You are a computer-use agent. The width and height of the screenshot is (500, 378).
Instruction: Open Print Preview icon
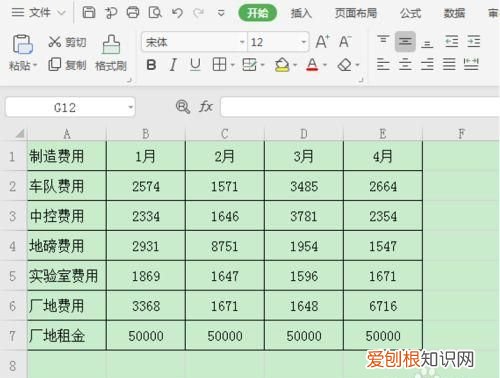point(155,13)
